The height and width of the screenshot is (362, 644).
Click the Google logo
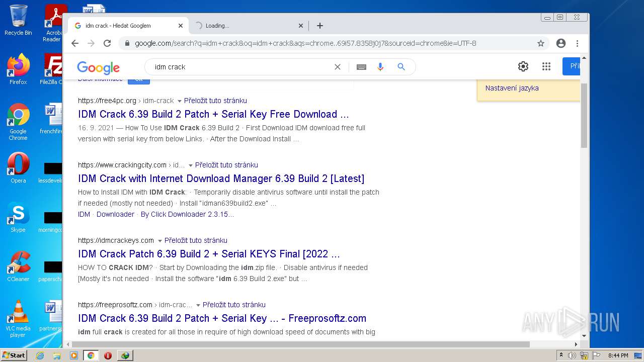pyautogui.click(x=98, y=67)
